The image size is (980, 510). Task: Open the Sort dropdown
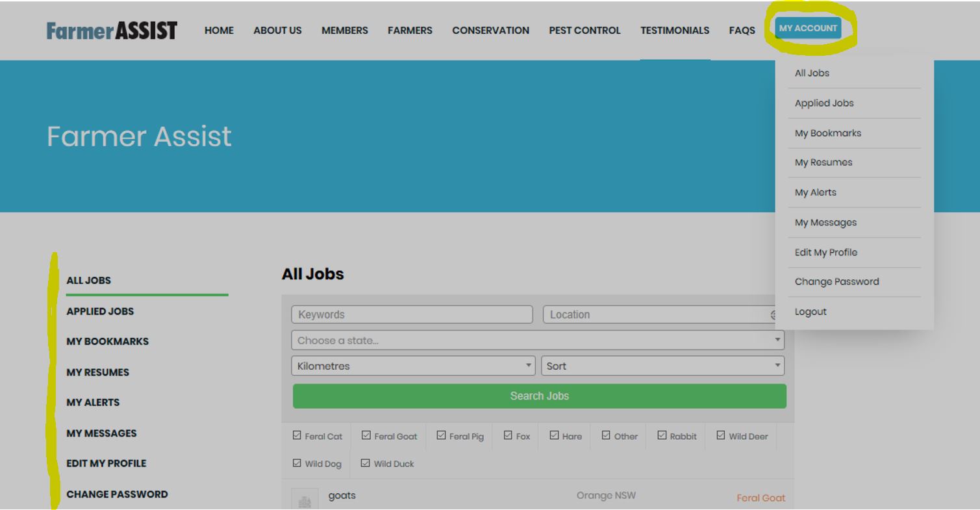pos(662,366)
